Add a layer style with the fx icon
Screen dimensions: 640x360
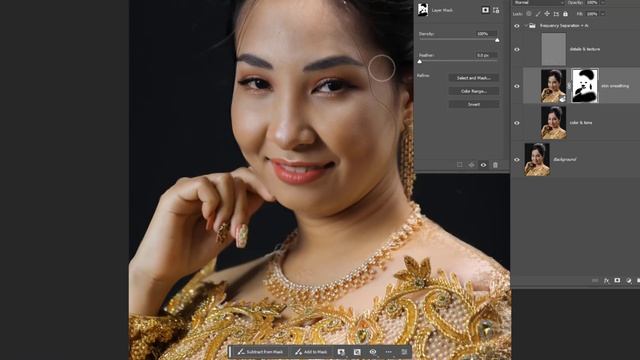[x=607, y=280]
